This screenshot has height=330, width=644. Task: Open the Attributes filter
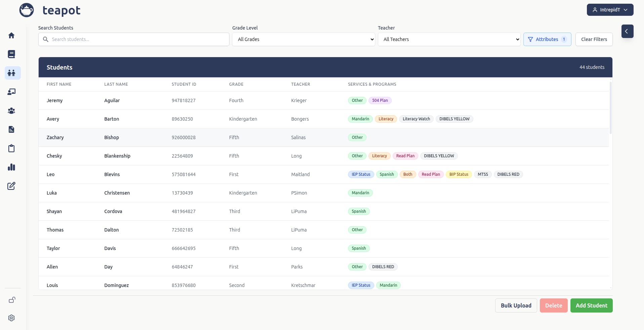point(547,39)
